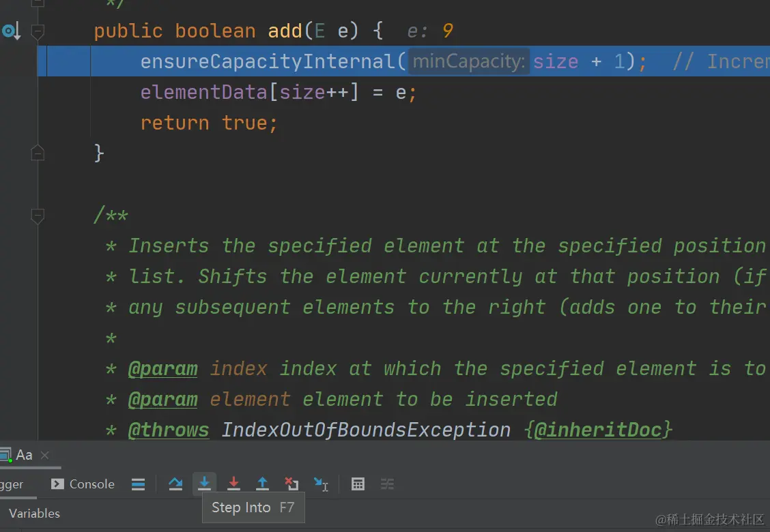Image resolution: width=770 pixels, height=532 pixels.
Task: Close the Aa session tab
Action: 44,456
